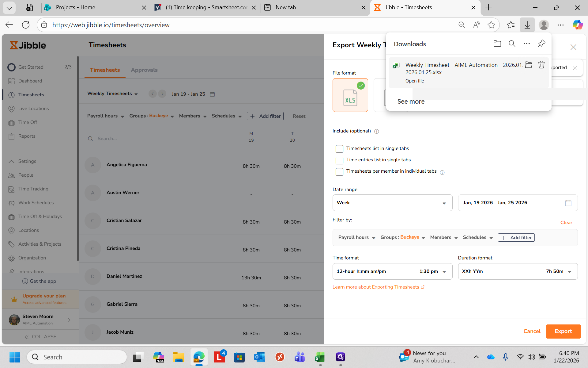The width and height of the screenshot is (588, 368).
Task: Delete the downloaded timesheet via trash icon
Action: coord(541,65)
